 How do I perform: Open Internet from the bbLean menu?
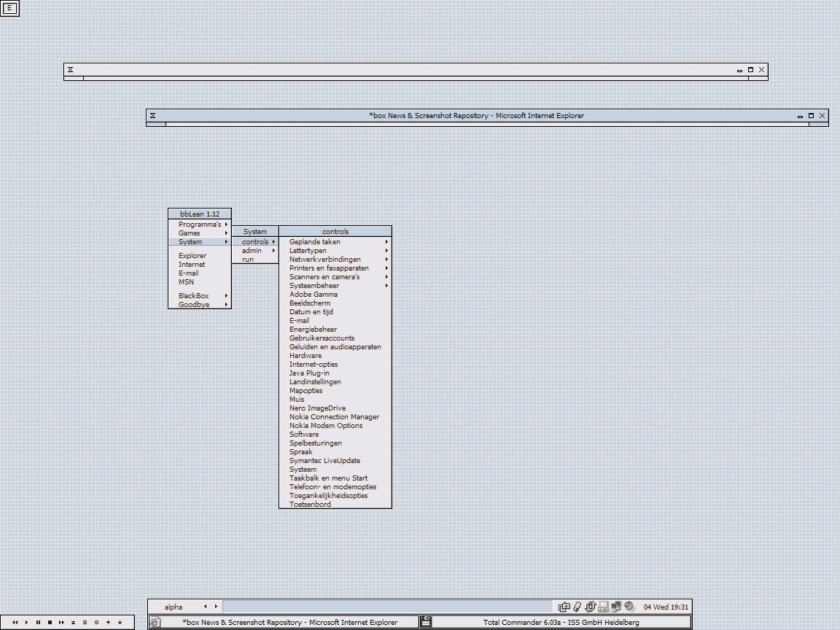[200, 264]
